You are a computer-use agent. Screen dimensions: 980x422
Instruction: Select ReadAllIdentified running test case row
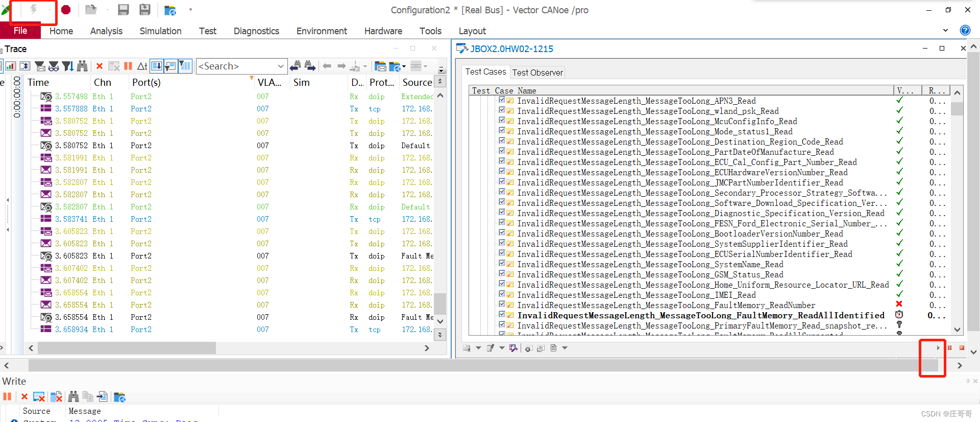click(x=700, y=315)
